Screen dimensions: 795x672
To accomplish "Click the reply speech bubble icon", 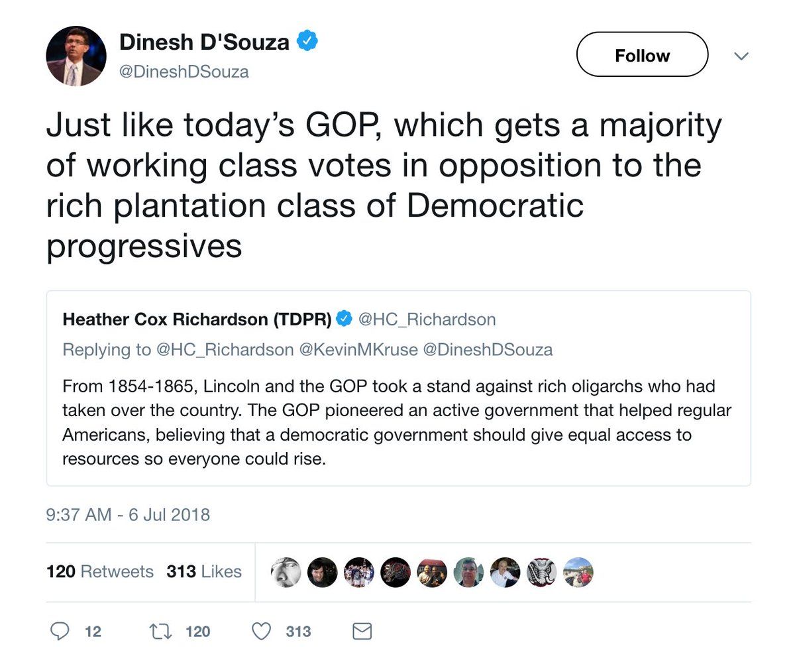I will click(x=60, y=631).
